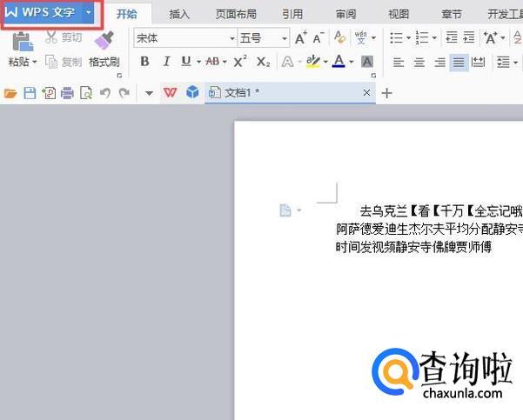
Task: Click the clear formatting eraser icon
Action: (x=340, y=37)
